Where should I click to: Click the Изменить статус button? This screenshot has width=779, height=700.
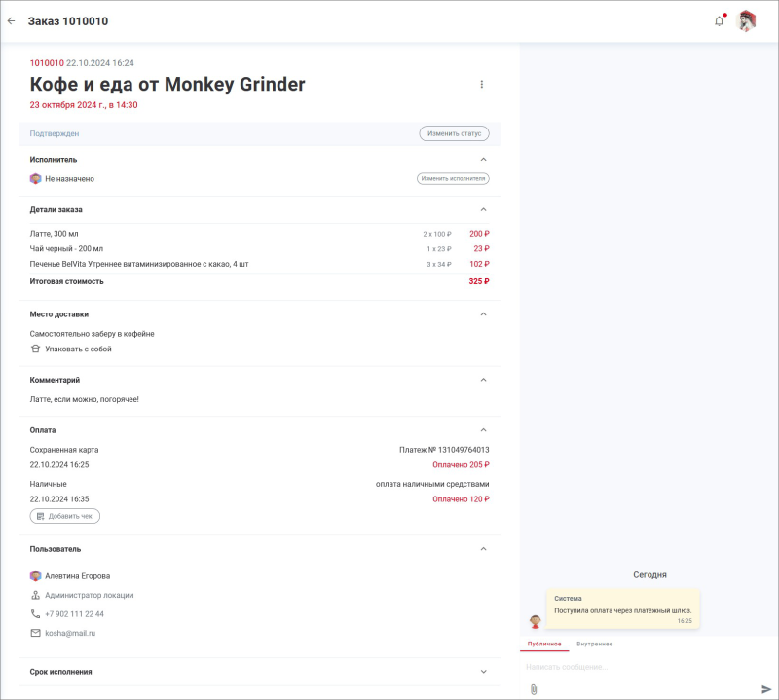click(454, 133)
